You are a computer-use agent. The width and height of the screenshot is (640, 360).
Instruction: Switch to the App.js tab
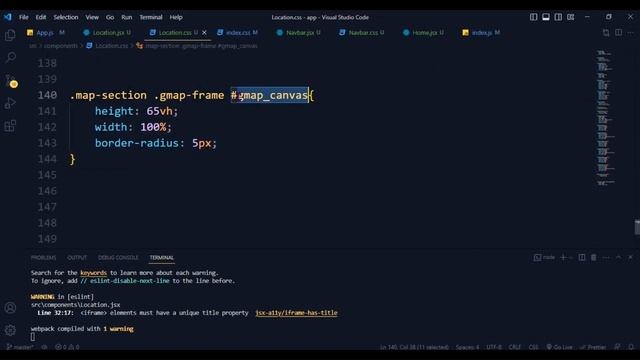pyautogui.click(x=45, y=33)
